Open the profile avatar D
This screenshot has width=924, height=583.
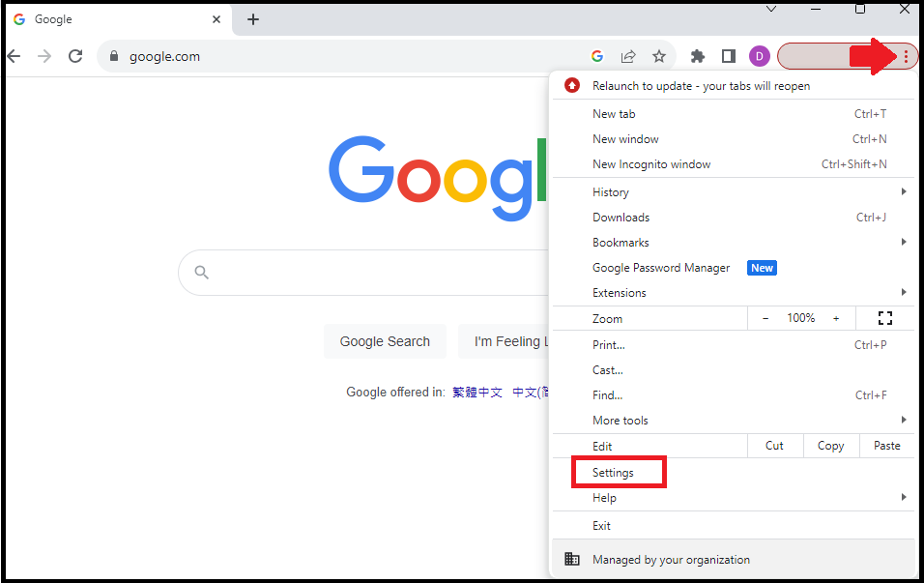click(760, 56)
